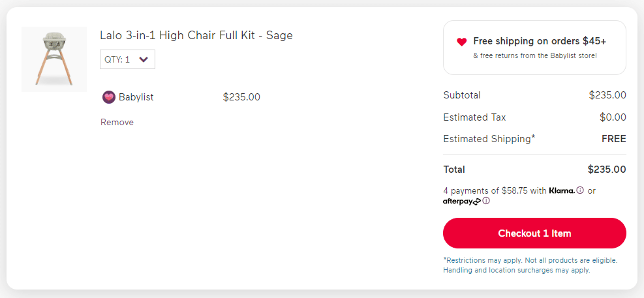The width and height of the screenshot is (644, 298).
Task: Open the Lalo high chair product thumbnail
Action: (54, 59)
